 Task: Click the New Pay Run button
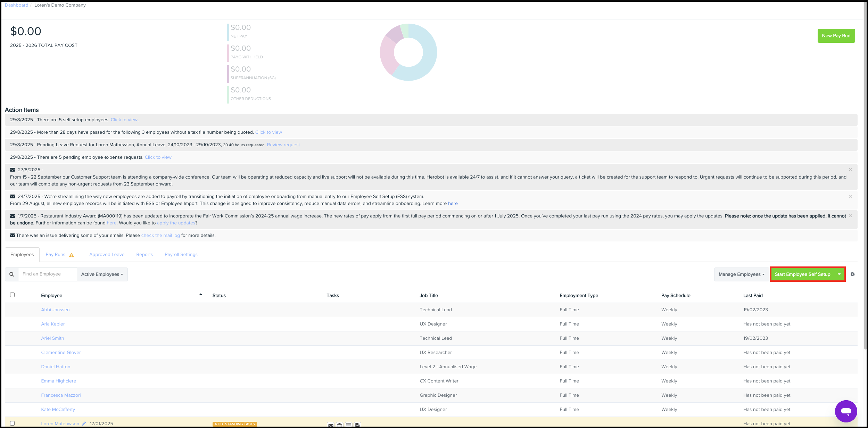[836, 36]
